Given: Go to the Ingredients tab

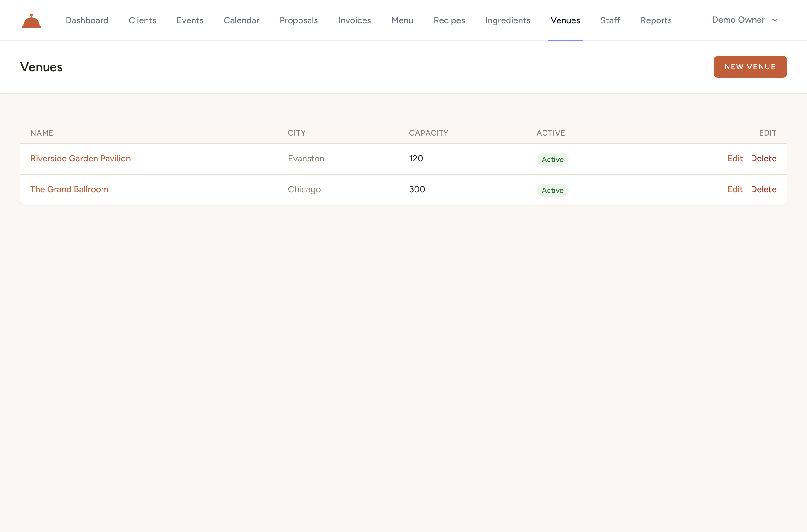Looking at the screenshot, I should [508, 20].
